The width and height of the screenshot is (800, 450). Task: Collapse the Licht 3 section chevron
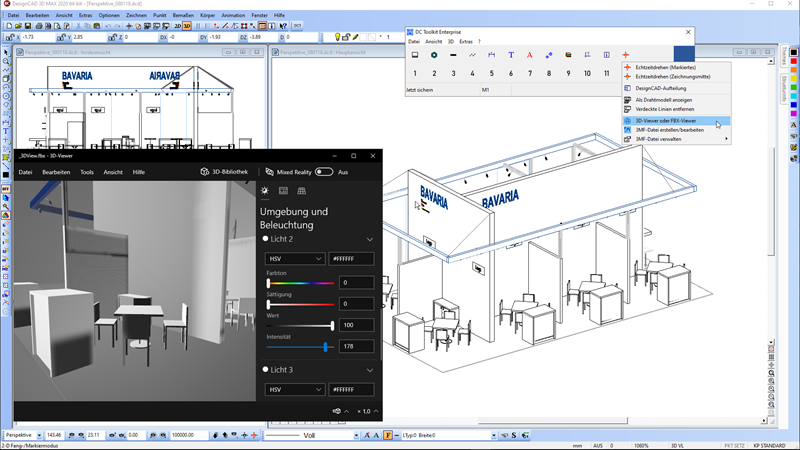[x=370, y=370]
